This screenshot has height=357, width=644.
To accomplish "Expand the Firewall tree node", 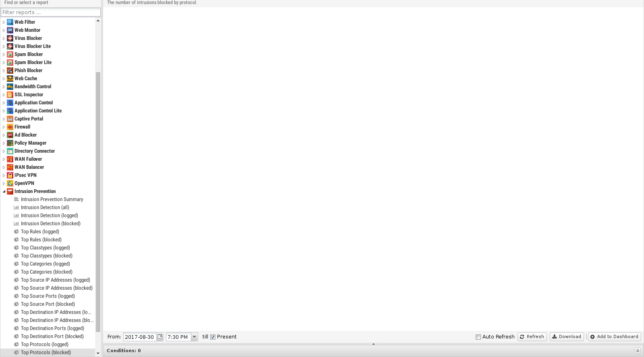I will coord(4,127).
